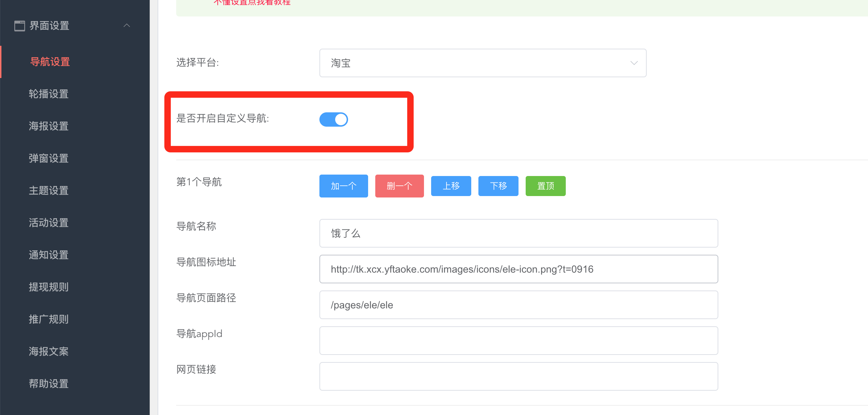Go to 轮播设置 menu item
The width and height of the screenshot is (868, 415).
pos(49,94)
